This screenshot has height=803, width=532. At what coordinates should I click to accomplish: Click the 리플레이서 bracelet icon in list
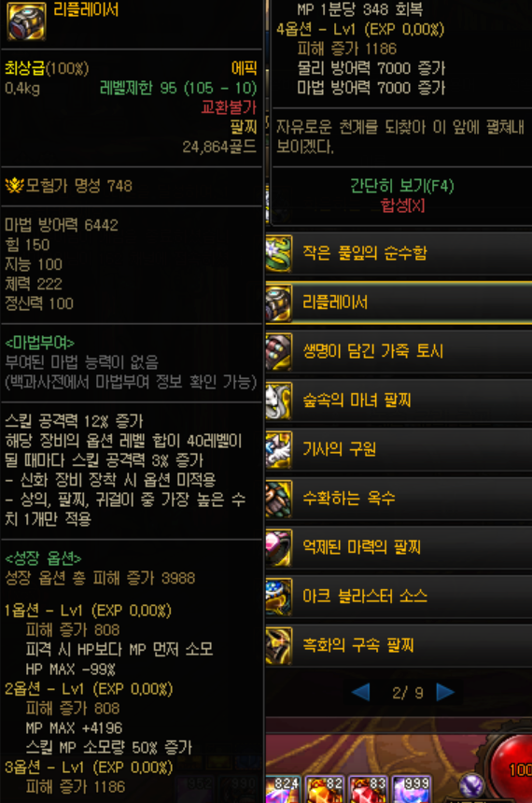(x=279, y=303)
